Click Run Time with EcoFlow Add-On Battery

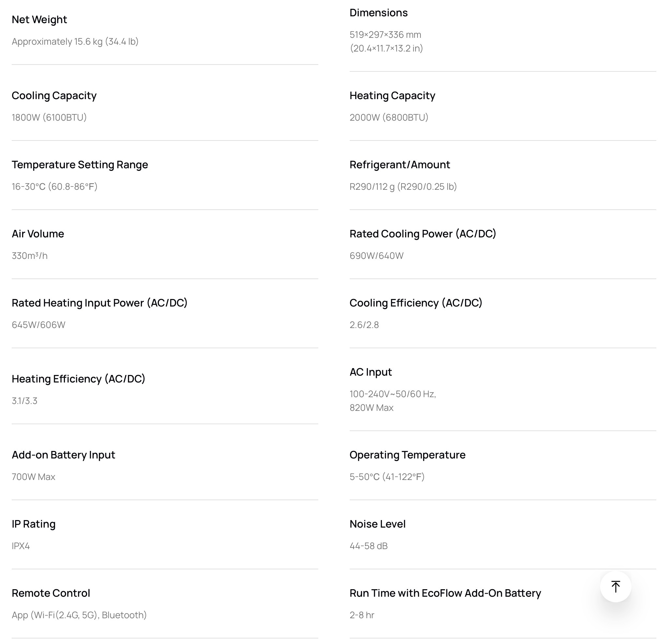click(445, 593)
